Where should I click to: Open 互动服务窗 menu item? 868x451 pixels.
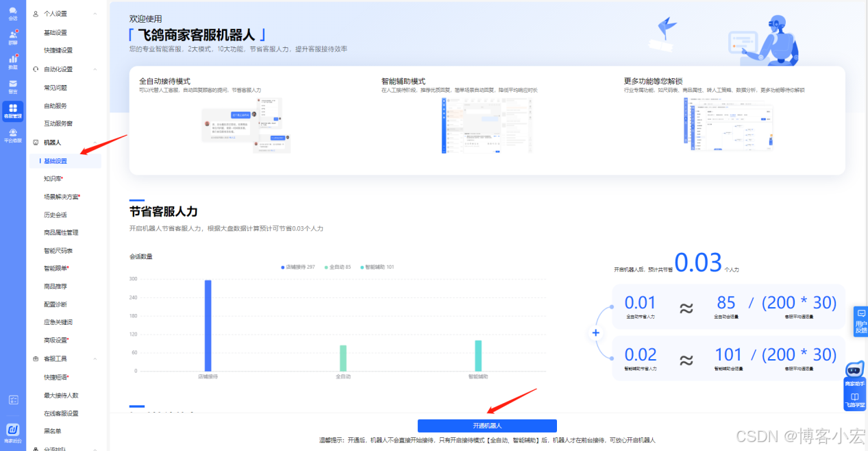pyautogui.click(x=58, y=123)
